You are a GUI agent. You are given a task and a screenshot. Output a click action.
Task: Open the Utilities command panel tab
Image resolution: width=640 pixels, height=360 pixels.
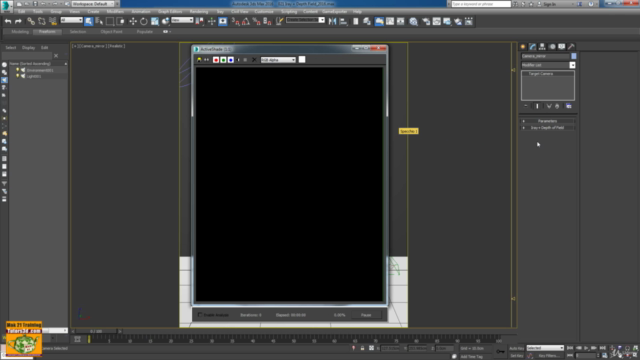(x=571, y=47)
